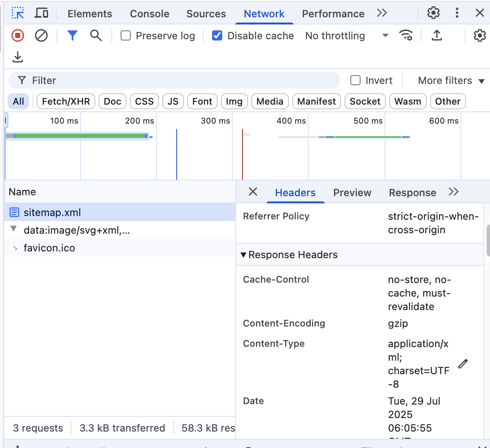Check the Invert filter checkbox

click(x=356, y=81)
